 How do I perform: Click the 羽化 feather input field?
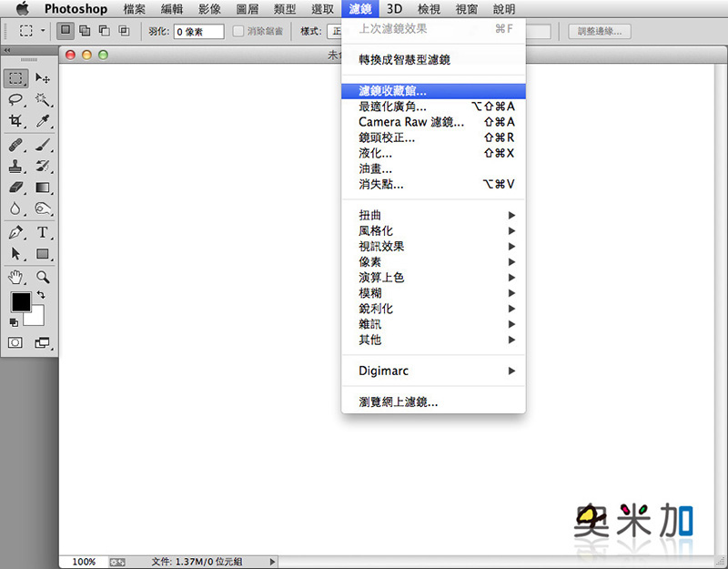pyautogui.click(x=198, y=32)
